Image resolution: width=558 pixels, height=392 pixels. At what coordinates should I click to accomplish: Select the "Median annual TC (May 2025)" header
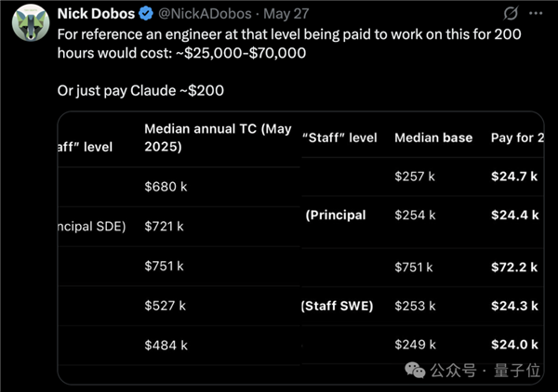click(218, 137)
